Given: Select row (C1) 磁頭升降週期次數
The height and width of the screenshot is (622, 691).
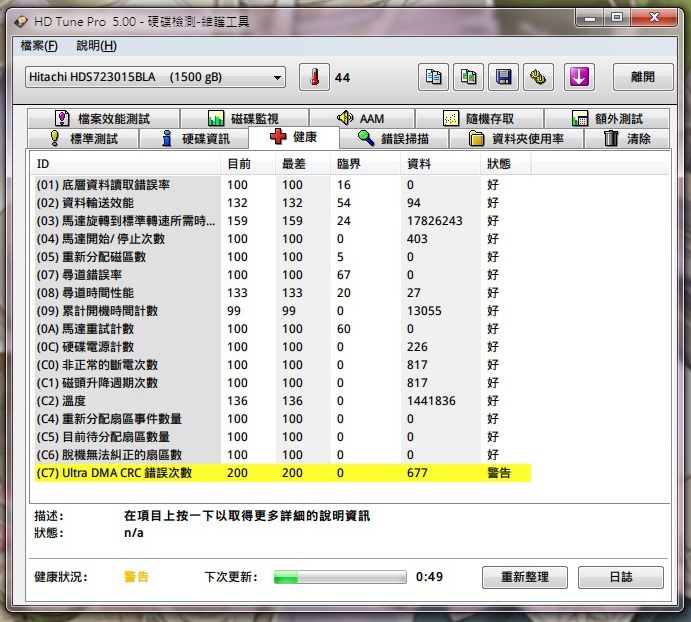Looking at the screenshot, I should point(282,383).
